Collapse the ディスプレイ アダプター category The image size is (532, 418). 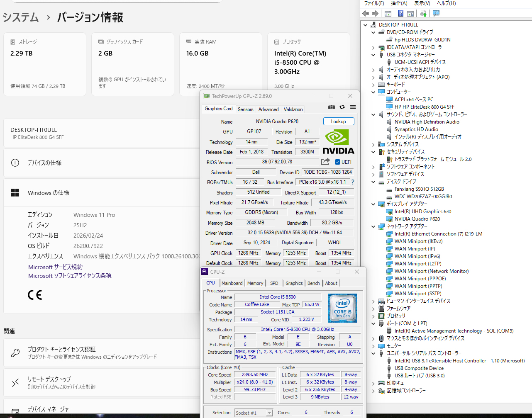[373, 204]
